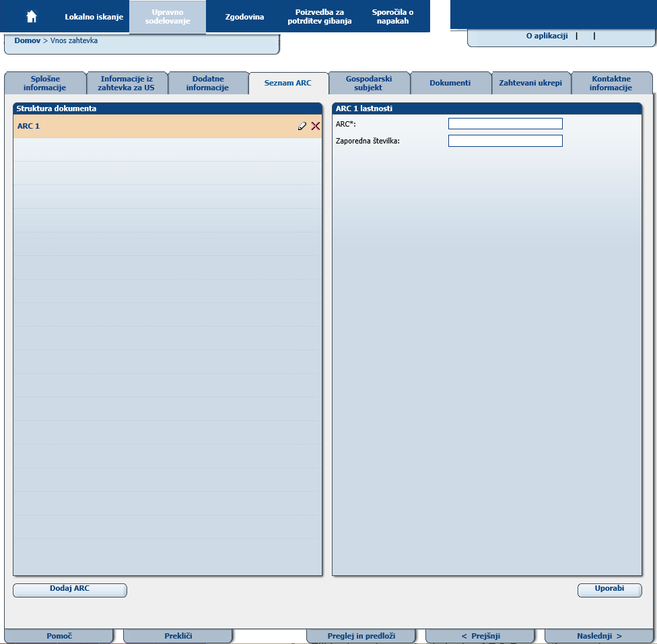Click the Prekliči button
Screen dimensions: 657x644
[x=178, y=636]
